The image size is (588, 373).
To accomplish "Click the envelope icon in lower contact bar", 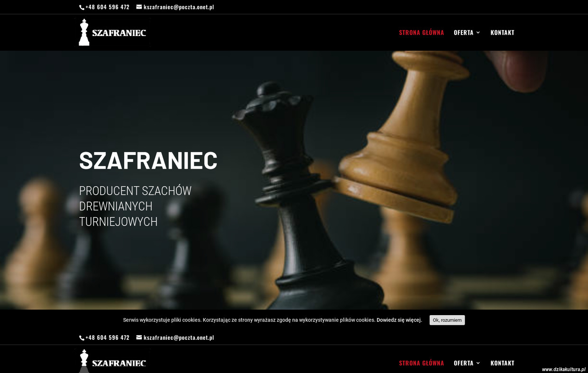I will point(139,337).
